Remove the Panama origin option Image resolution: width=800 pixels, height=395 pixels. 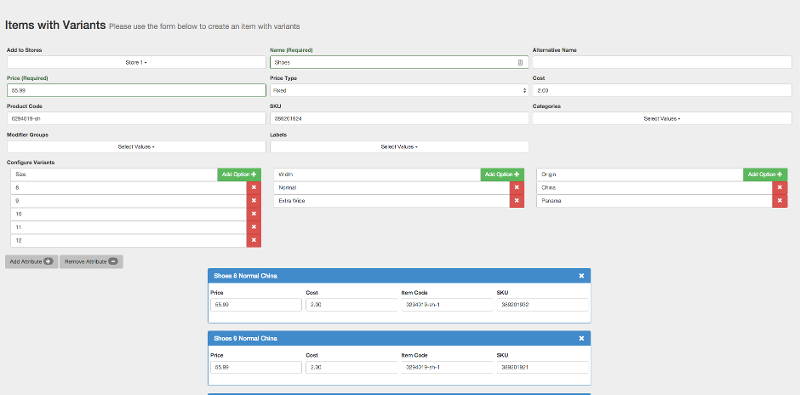click(x=780, y=201)
